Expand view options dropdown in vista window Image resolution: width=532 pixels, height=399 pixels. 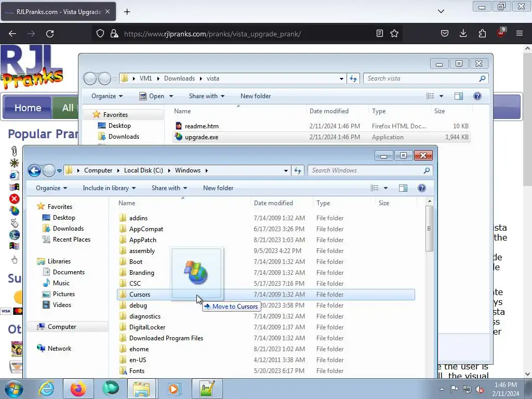pyautogui.click(x=441, y=96)
